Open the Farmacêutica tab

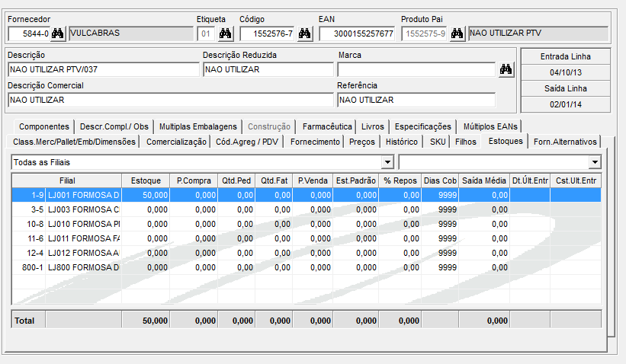(x=327, y=126)
